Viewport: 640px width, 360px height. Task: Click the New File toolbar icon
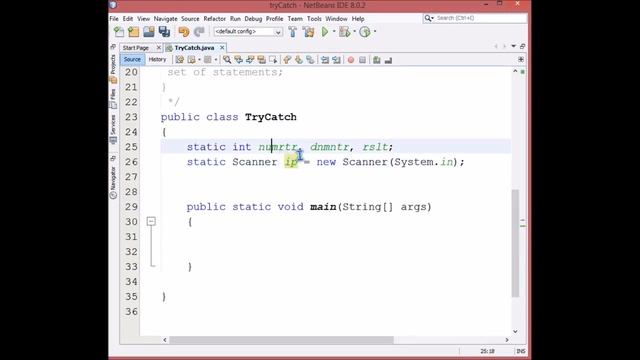click(119, 31)
